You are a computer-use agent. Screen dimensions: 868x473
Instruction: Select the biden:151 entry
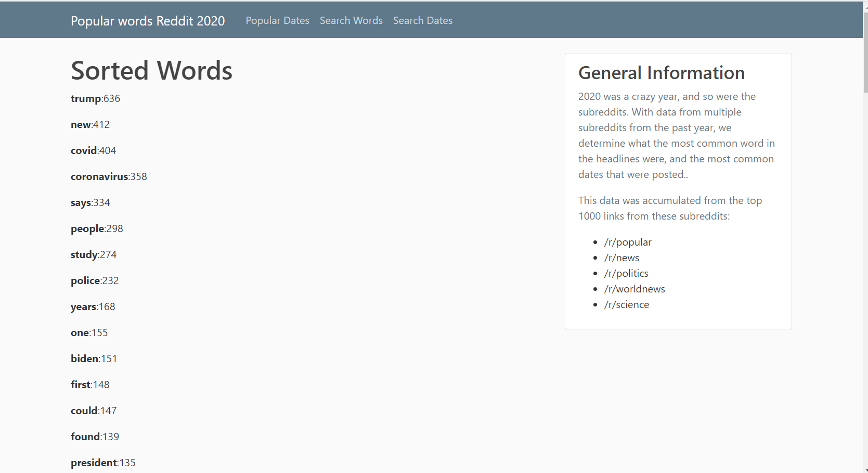(94, 359)
